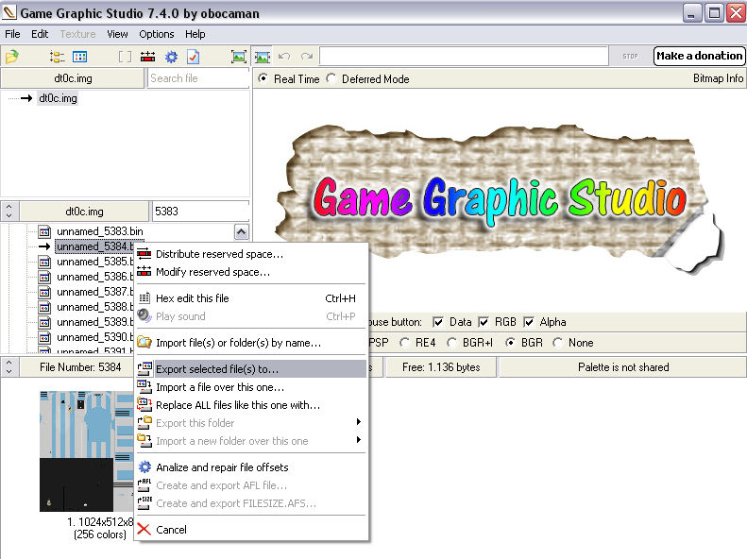This screenshot has height=560, width=747.
Task: Click the STOP button
Action: click(x=630, y=57)
